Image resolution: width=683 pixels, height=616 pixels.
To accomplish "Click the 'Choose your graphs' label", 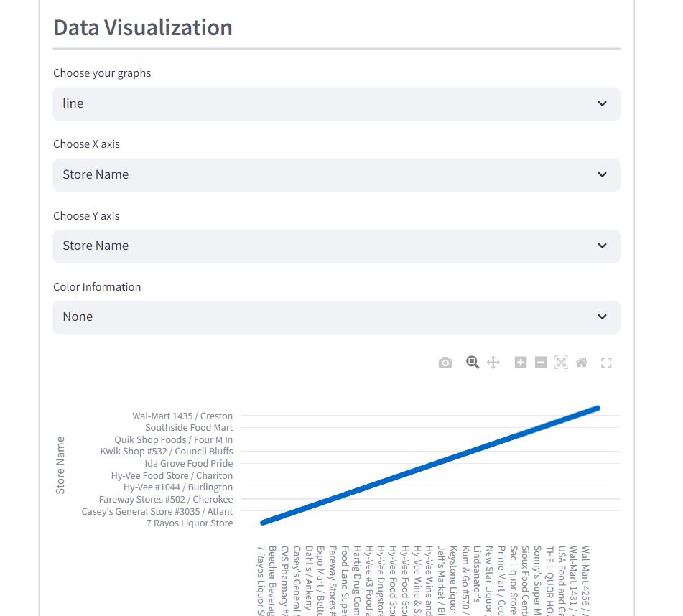I will click(x=102, y=73).
